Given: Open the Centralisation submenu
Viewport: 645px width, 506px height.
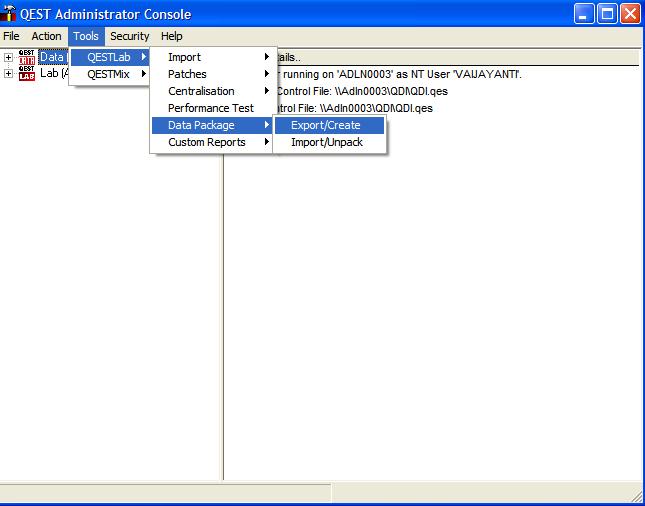Looking at the screenshot, I should click(201, 91).
